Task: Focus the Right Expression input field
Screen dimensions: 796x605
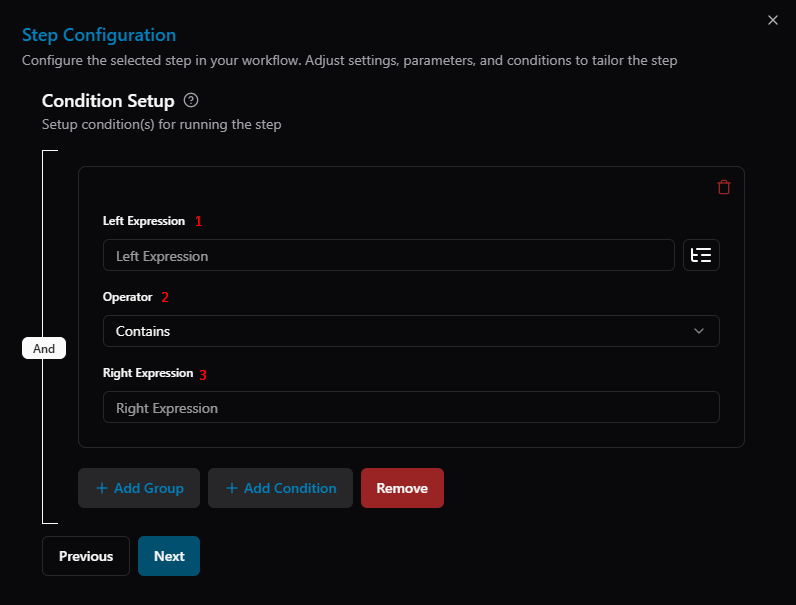Action: pyautogui.click(x=411, y=407)
